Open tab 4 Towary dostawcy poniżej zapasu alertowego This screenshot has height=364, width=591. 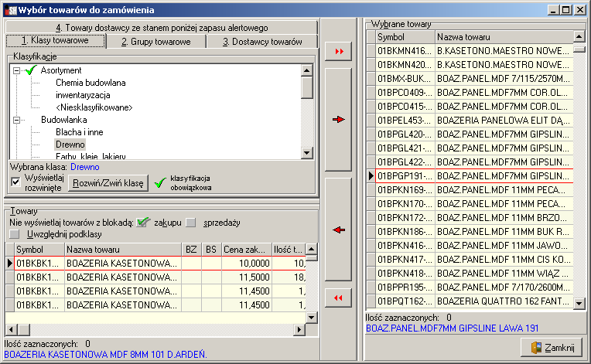pos(162,28)
